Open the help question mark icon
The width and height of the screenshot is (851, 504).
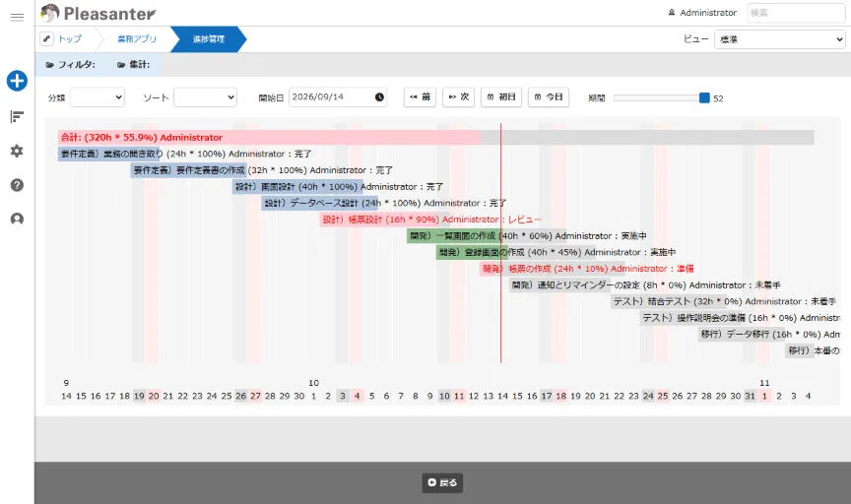(17, 185)
